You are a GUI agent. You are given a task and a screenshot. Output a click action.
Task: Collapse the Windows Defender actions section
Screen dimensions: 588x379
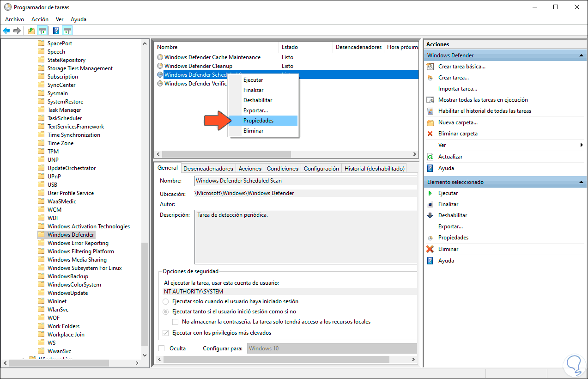point(581,55)
